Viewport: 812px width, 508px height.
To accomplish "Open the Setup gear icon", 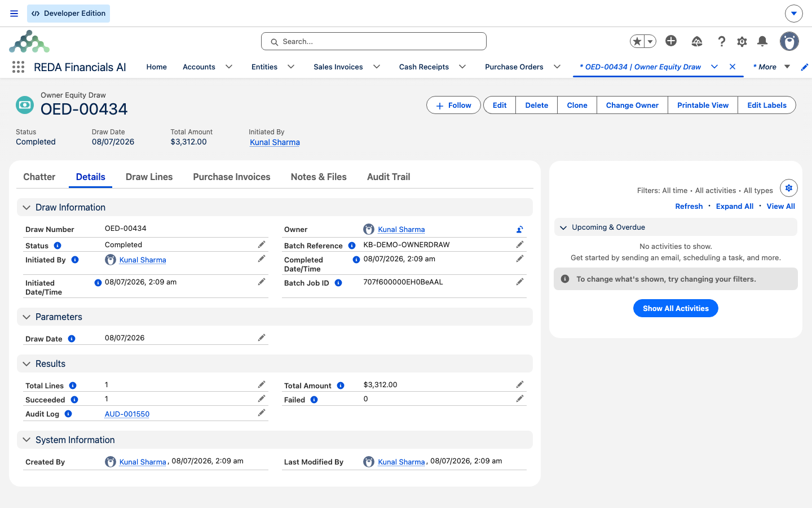I will point(742,41).
